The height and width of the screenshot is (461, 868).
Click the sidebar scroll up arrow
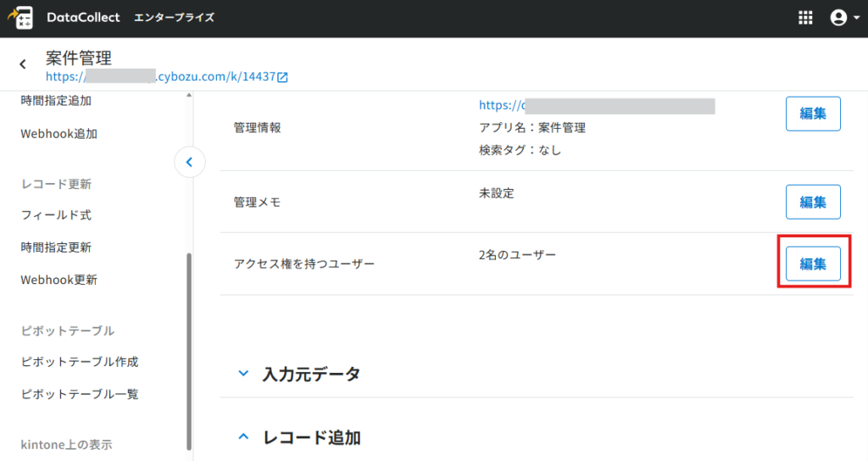pos(189,95)
